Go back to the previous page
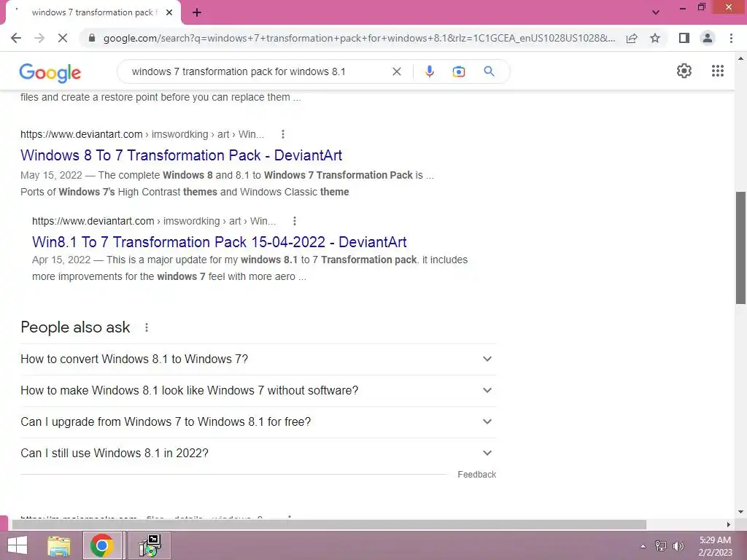 (x=16, y=38)
